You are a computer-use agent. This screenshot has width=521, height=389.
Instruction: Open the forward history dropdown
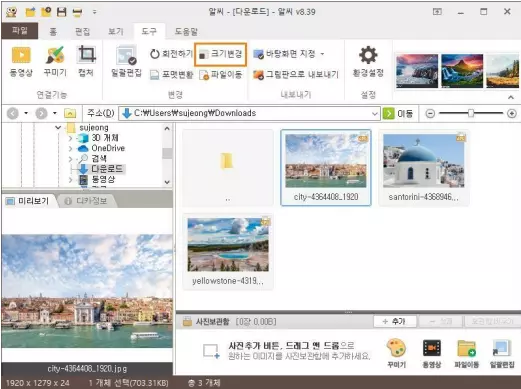point(55,113)
